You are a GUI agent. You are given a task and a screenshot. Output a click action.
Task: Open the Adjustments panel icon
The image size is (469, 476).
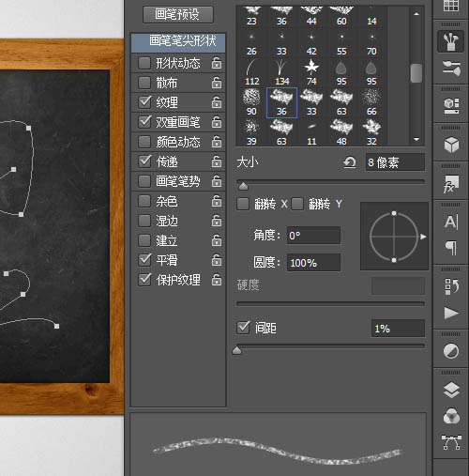click(x=451, y=351)
